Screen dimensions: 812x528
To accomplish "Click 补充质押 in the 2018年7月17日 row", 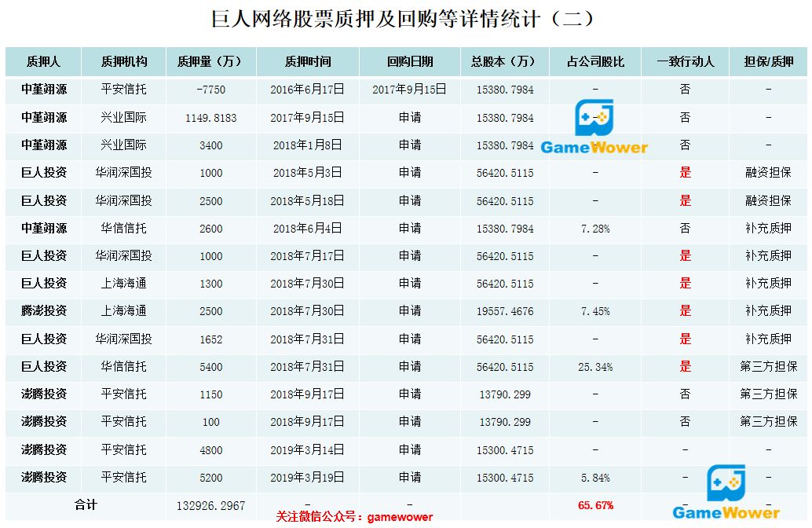I will click(769, 256).
